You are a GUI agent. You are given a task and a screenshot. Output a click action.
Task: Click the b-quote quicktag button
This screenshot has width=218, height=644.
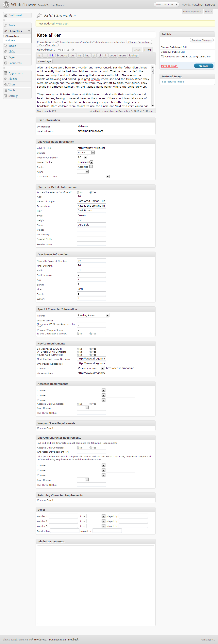click(x=62, y=55)
